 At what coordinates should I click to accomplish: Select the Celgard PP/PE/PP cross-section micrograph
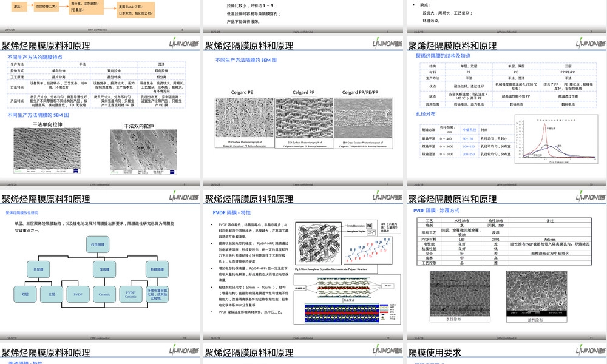point(363,118)
